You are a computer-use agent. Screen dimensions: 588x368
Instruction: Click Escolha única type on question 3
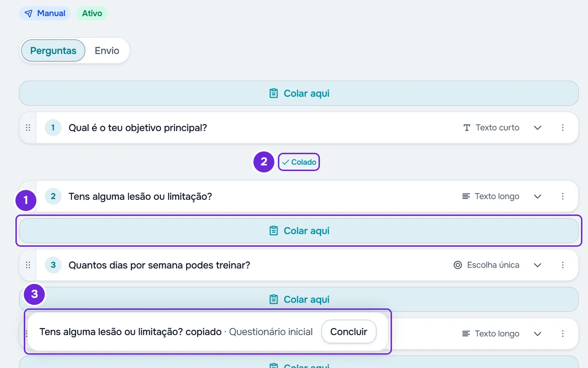coord(486,265)
